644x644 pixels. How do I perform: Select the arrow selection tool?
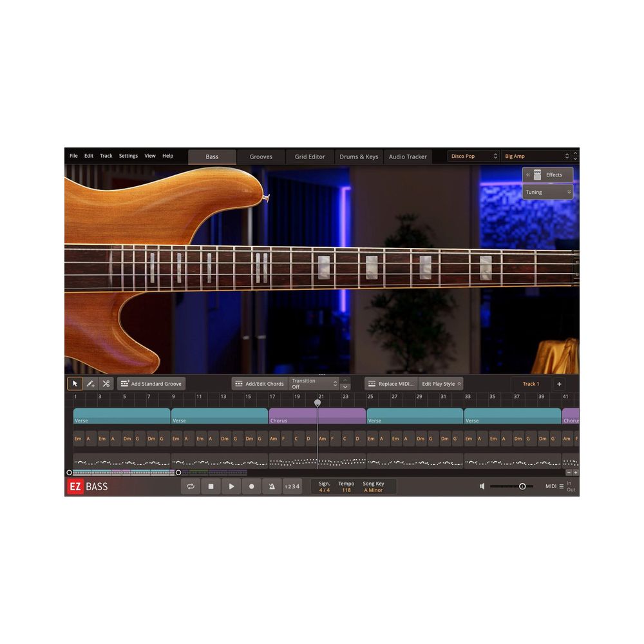click(75, 383)
